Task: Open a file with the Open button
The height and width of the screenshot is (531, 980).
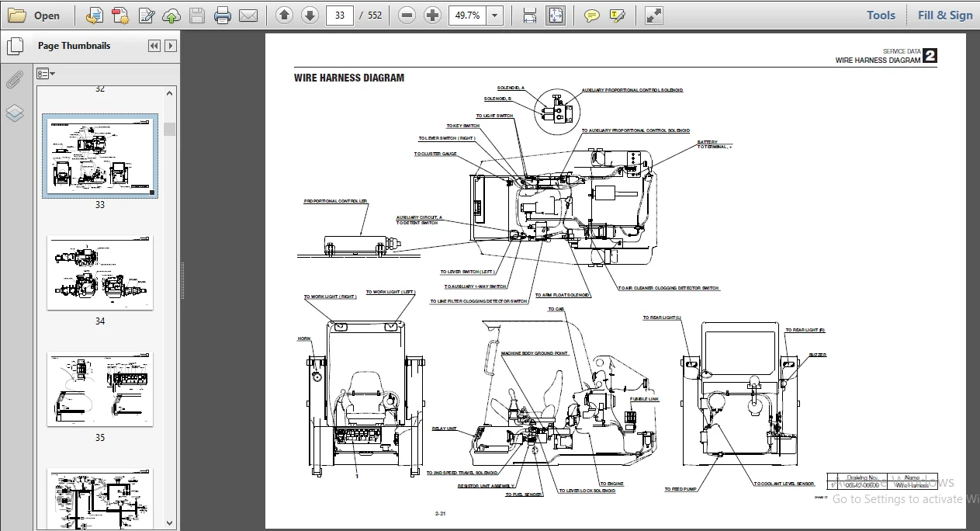Action: tap(34, 15)
